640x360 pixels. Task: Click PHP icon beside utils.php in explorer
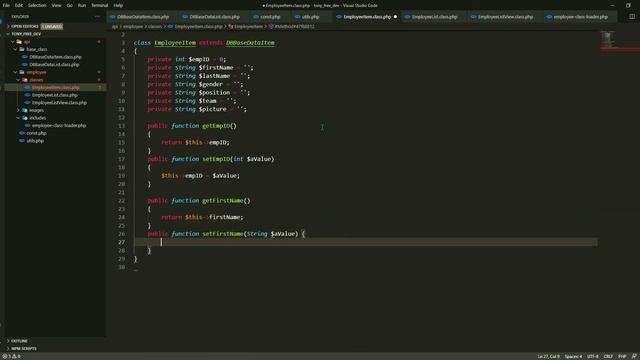coord(22,141)
